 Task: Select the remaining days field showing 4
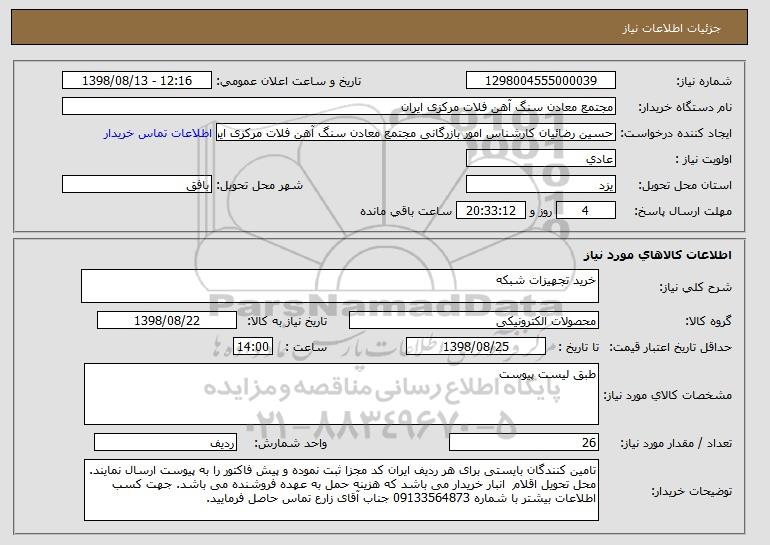pos(586,211)
